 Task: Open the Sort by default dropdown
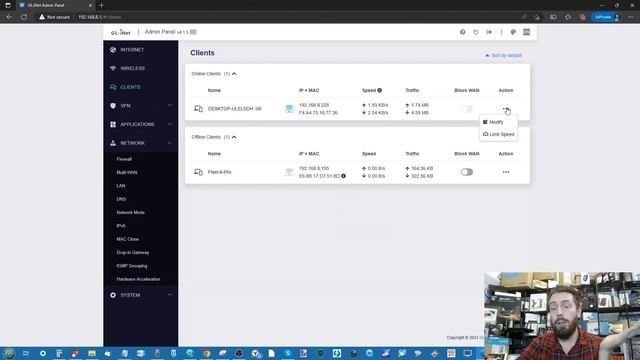coord(503,56)
